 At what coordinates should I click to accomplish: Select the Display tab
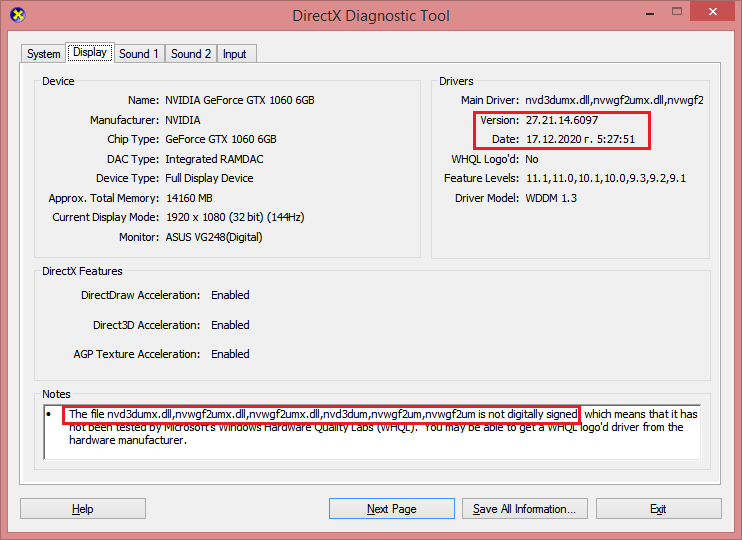pyautogui.click(x=90, y=52)
